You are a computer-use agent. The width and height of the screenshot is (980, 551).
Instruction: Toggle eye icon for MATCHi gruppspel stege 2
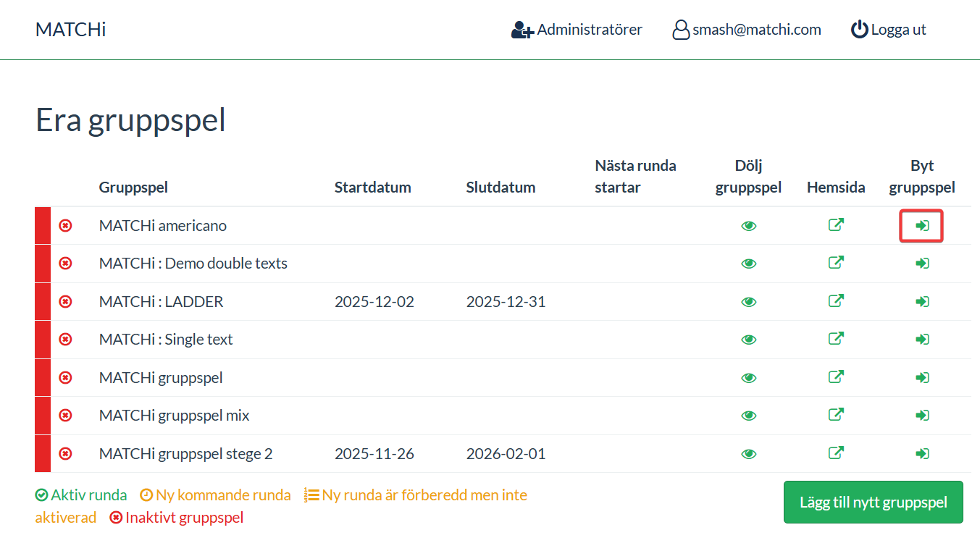click(x=748, y=454)
